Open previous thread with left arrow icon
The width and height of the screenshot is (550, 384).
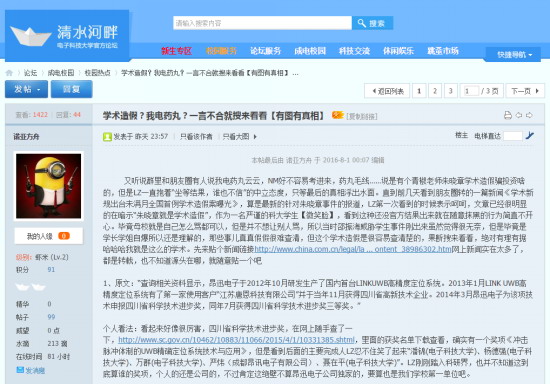(x=519, y=115)
